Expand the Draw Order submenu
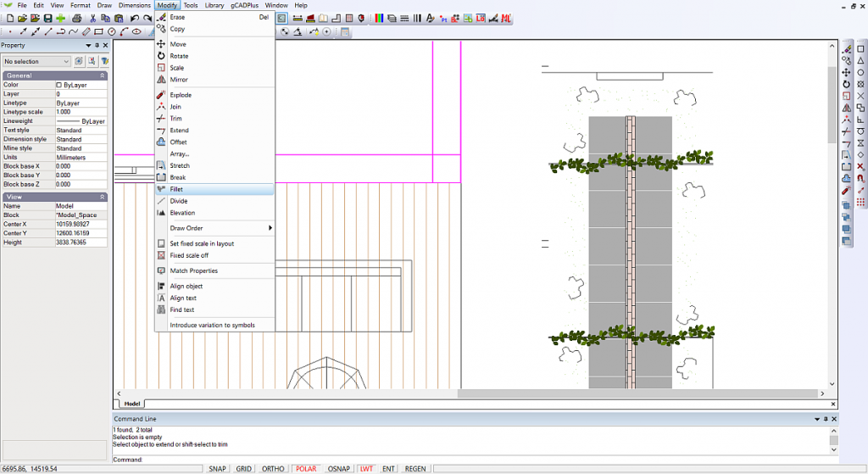 pyautogui.click(x=214, y=228)
